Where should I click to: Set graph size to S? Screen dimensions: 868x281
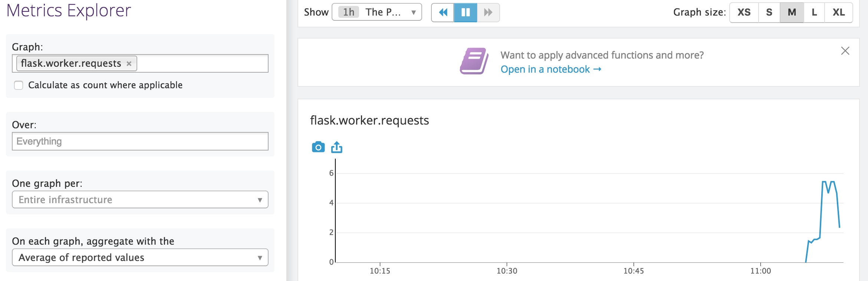click(x=769, y=13)
